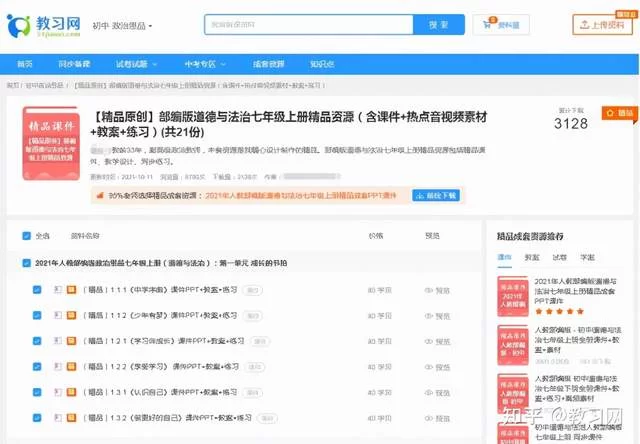Click the 教习网 logo

pyautogui.click(x=43, y=25)
